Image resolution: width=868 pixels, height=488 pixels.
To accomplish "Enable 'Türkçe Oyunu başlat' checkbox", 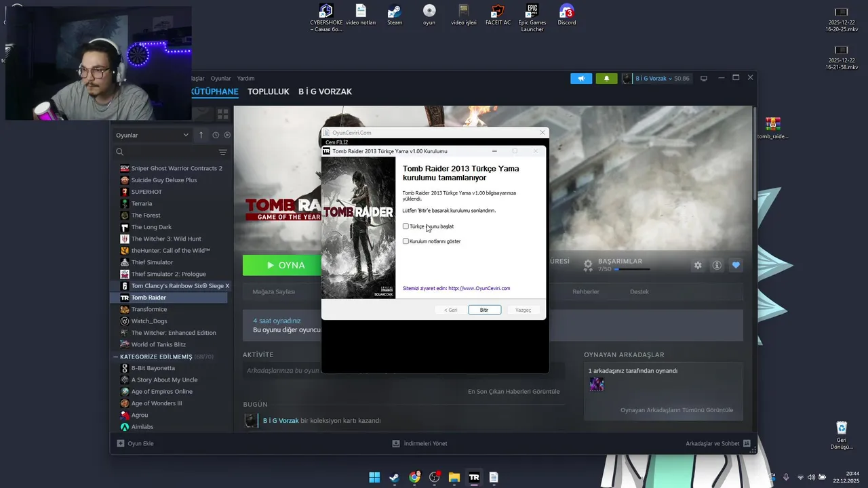I will (x=406, y=226).
